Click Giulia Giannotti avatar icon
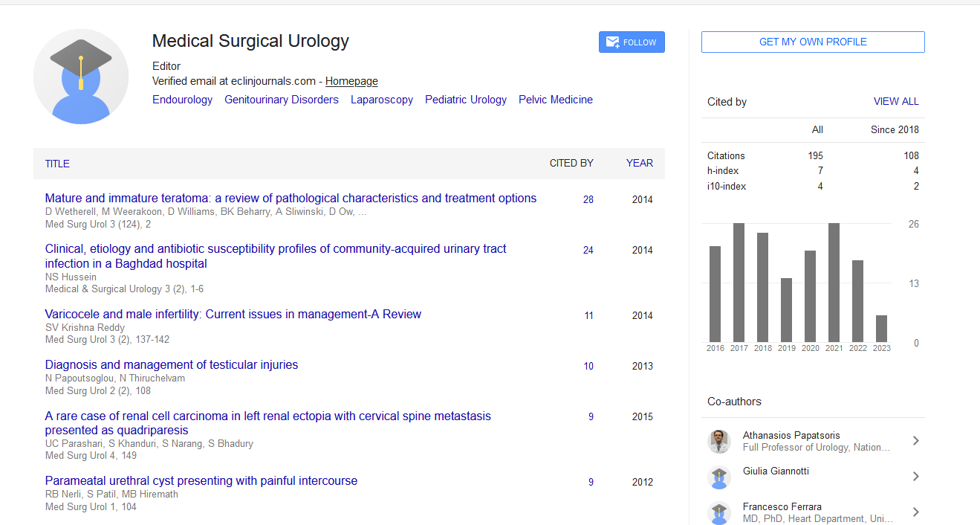The width and height of the screenshot is (980, 525). (718, 477)
